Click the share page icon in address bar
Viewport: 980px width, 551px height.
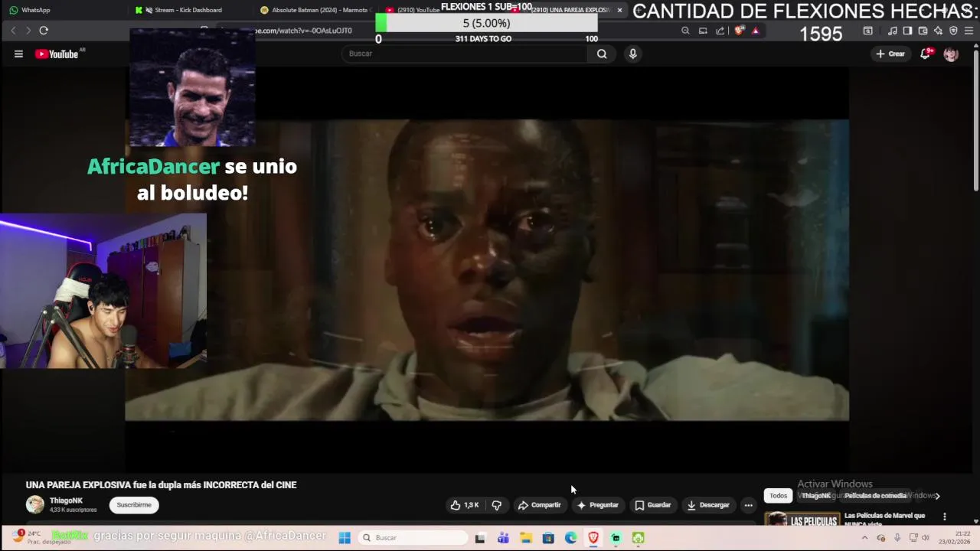pyautogui.click(x=720, y=31)
